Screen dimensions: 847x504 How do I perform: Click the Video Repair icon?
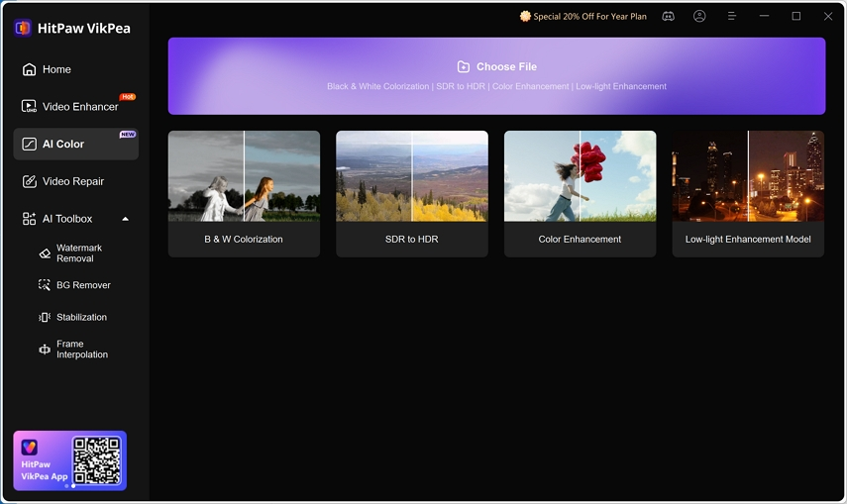(29, 181)
